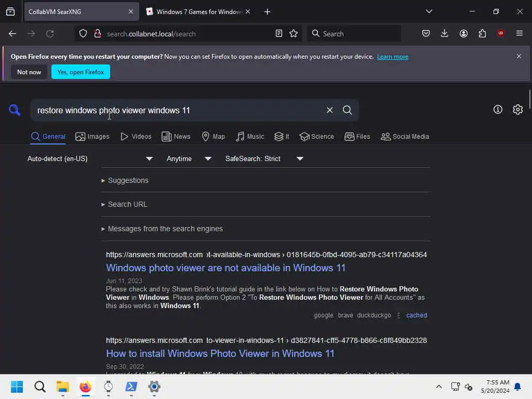Open the Learn more link
This screenshot has height=399, width=532.
(393, 57)
